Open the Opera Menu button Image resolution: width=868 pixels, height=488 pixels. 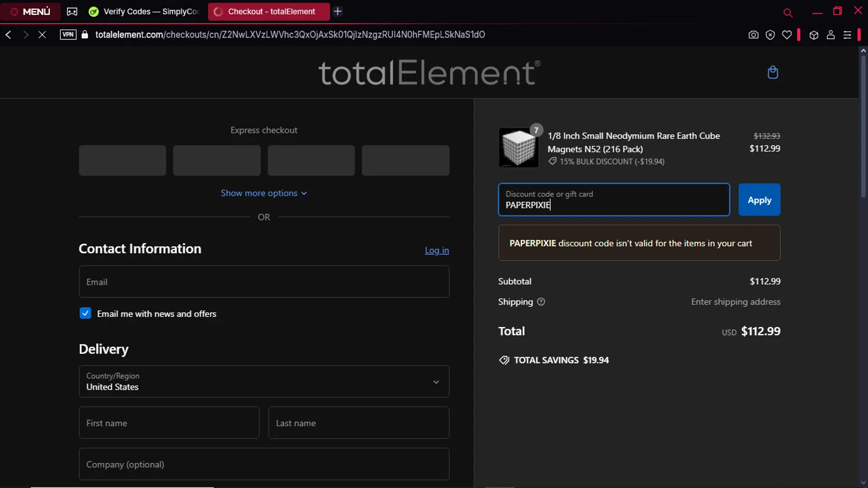click(x=30, y=12)
